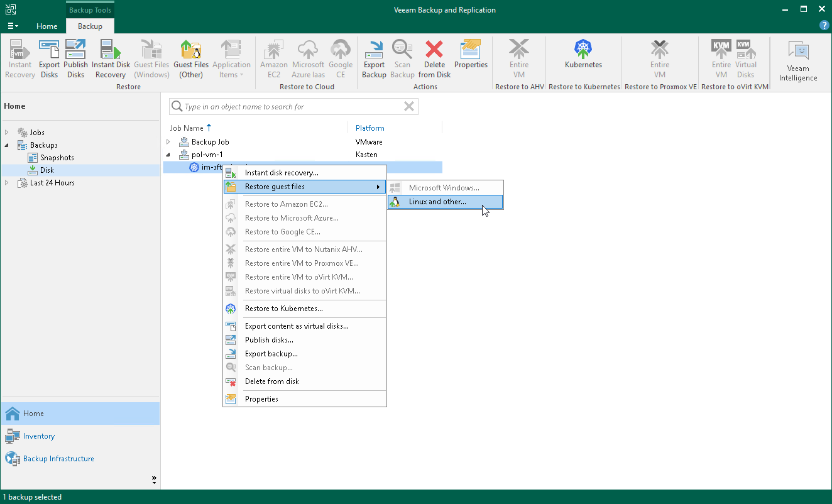Choose Restore to Microsoft Azure menu item
The width and height of the screenshot is (832, 504).
click(x=305, y=218)
